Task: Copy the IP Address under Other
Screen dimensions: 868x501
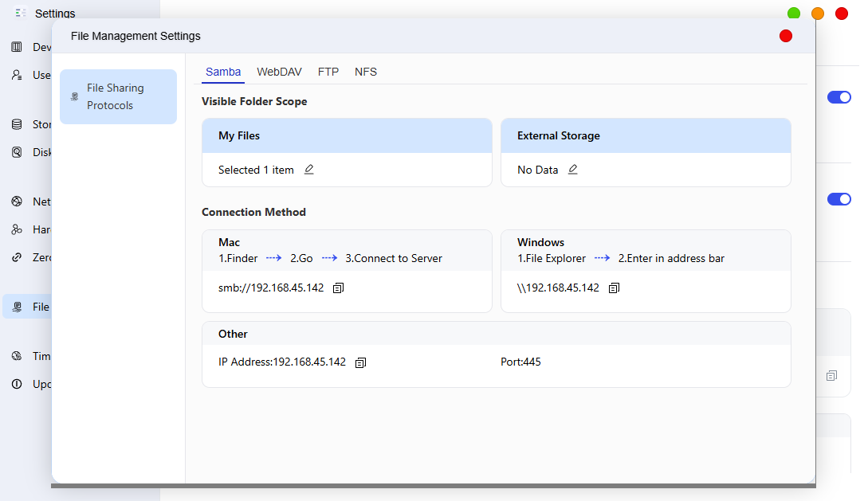Action: 360,362
